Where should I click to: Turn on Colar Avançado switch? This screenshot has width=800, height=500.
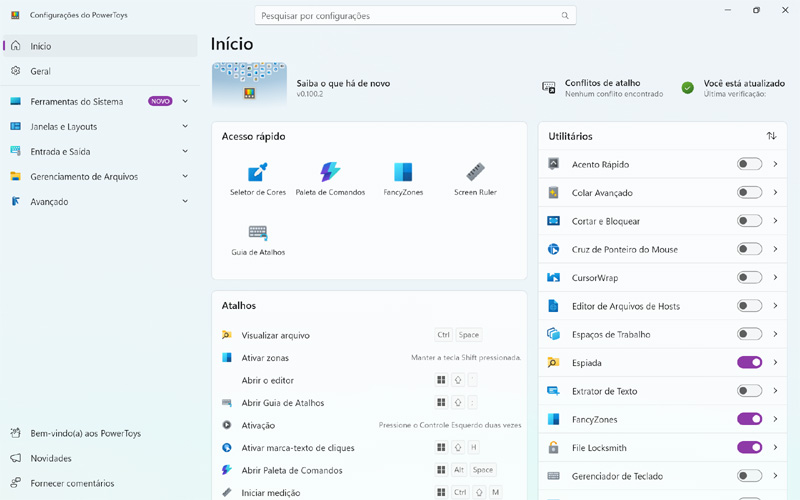[x=749, y=192]
